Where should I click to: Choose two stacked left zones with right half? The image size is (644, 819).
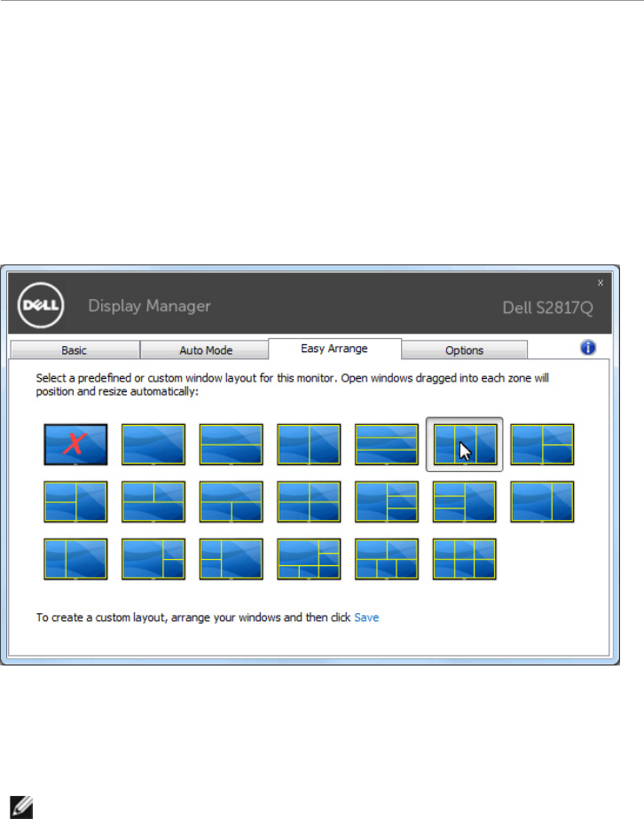coord(75,502)
